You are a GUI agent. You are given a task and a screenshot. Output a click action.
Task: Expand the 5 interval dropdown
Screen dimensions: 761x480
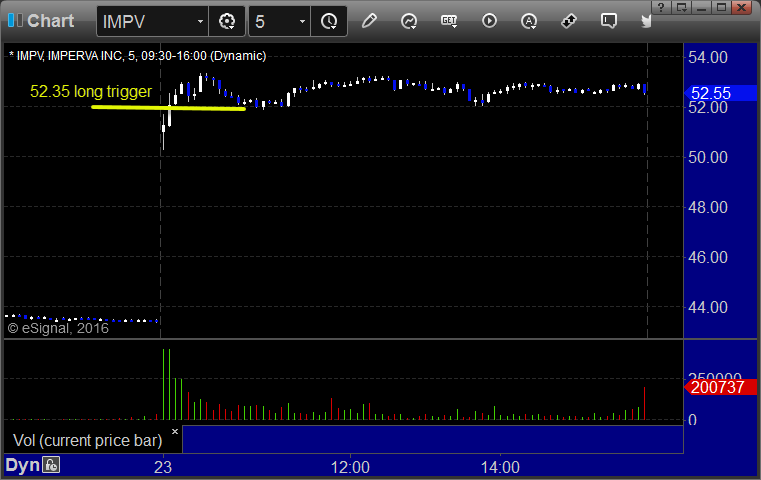point(302,21)
